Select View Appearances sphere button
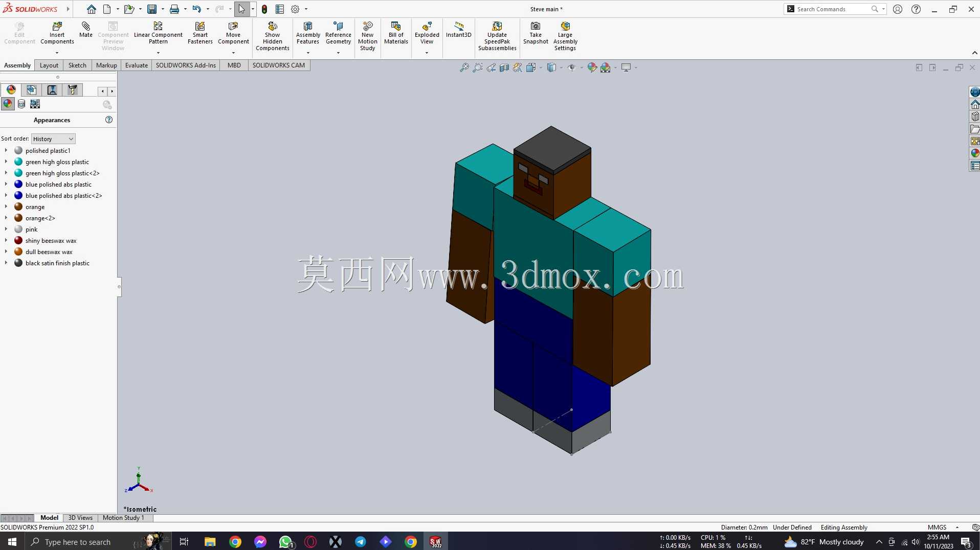 point(8,104)
